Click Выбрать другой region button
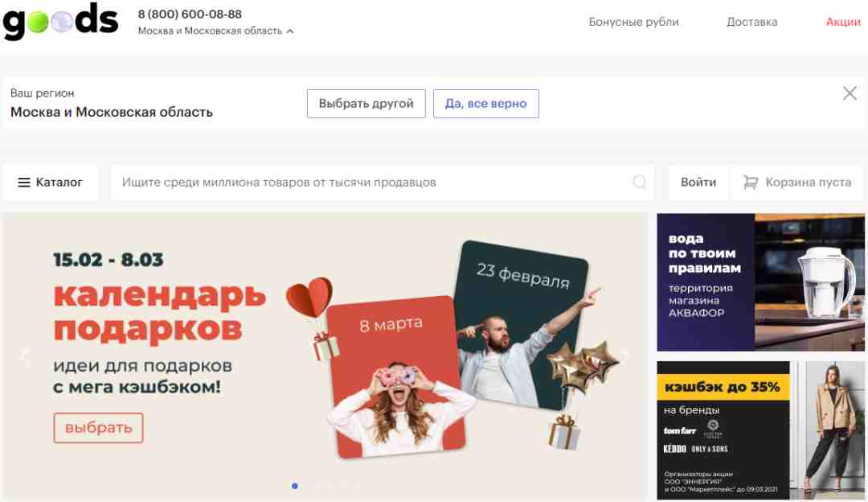This screenshot has height=502, width=868. (366, 104)
